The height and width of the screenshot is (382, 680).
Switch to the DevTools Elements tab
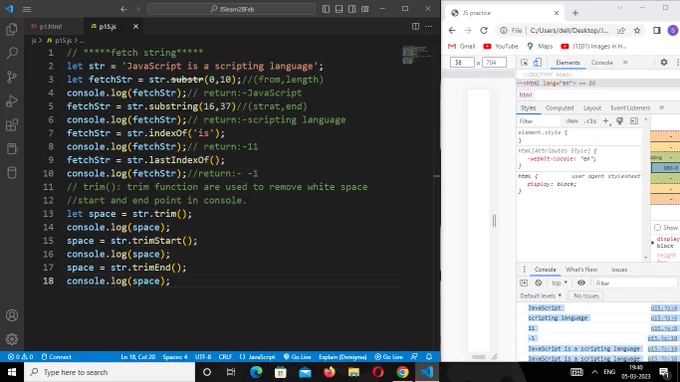(568, 62)
